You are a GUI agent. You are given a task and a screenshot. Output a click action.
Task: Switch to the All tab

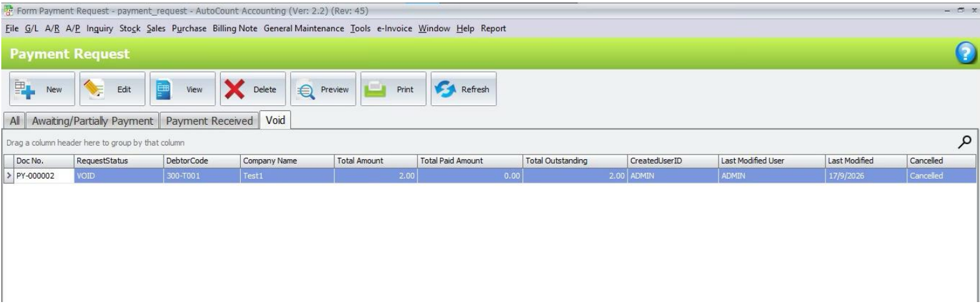12,121
